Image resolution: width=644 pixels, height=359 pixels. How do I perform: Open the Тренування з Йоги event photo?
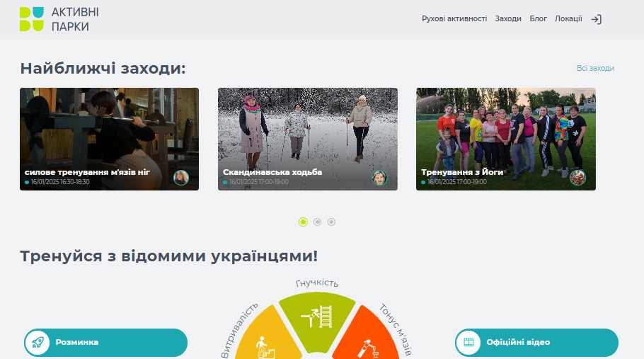pyautogui.click(x=505, y=127)
